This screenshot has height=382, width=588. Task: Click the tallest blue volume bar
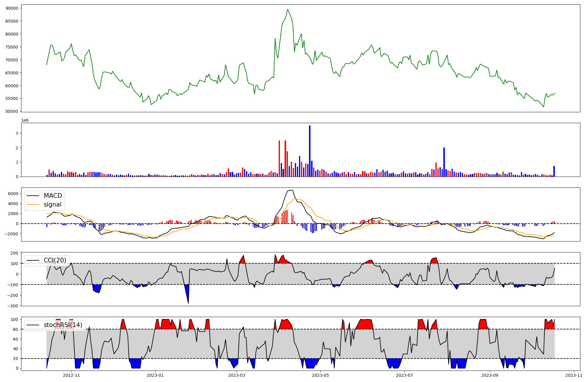pos(310,150)
